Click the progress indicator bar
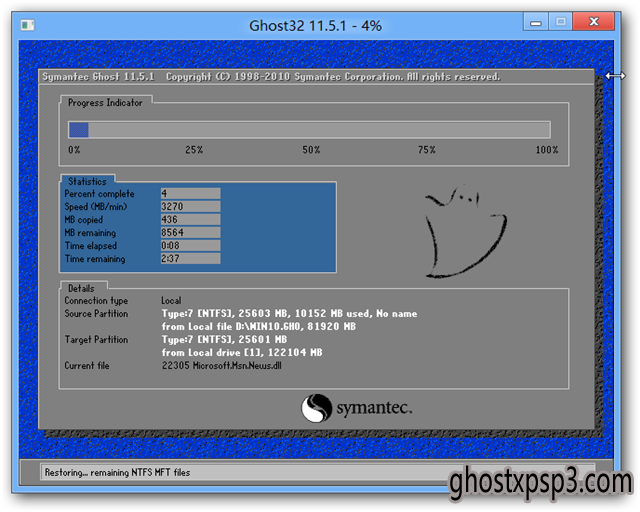Viewport: 640px width, 512px height. tap(309, 130)
